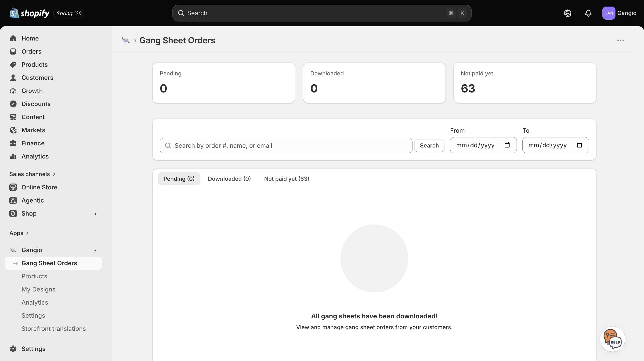Click the Gangio store name
Screen dimensions: 644x361
tap(626, 13)
